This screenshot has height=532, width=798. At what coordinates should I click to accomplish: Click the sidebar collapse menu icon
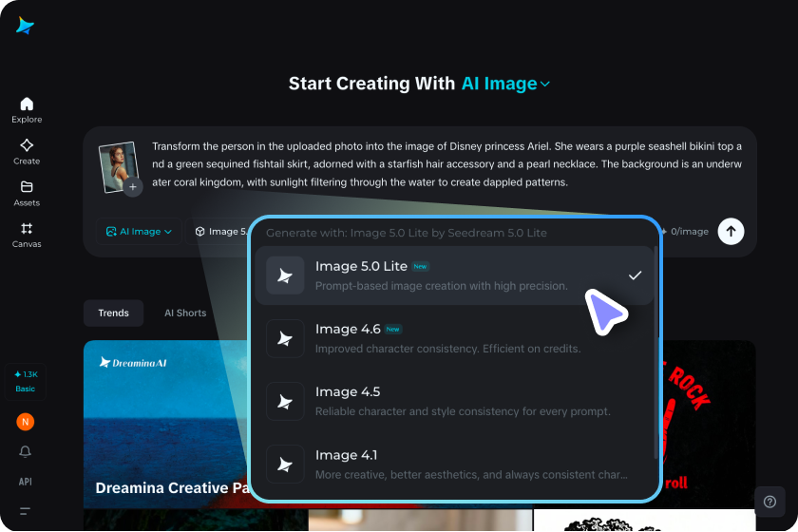[25, 510]
